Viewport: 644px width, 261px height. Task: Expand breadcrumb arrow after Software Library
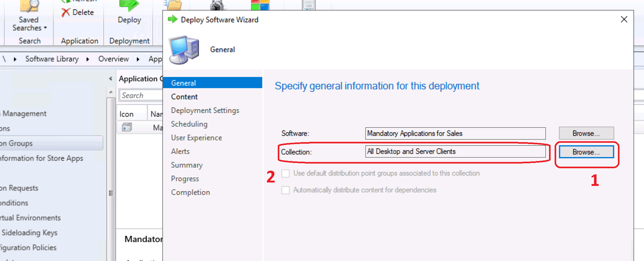click(88, 59)
